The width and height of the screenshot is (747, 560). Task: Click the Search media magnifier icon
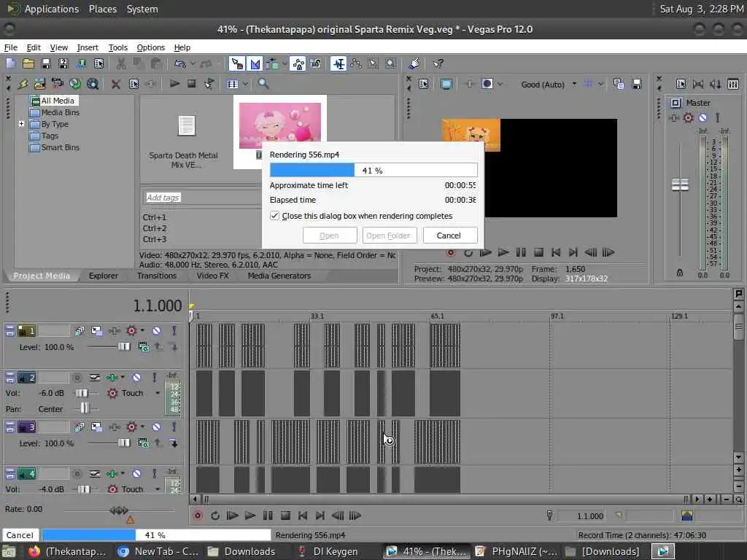pyautogui.click(x=263, y=84)
